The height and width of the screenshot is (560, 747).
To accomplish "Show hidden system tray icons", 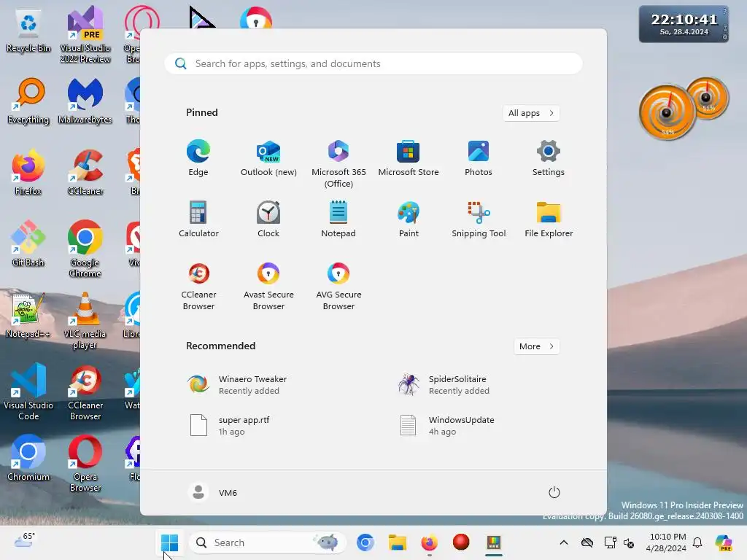I will [564, 542].
